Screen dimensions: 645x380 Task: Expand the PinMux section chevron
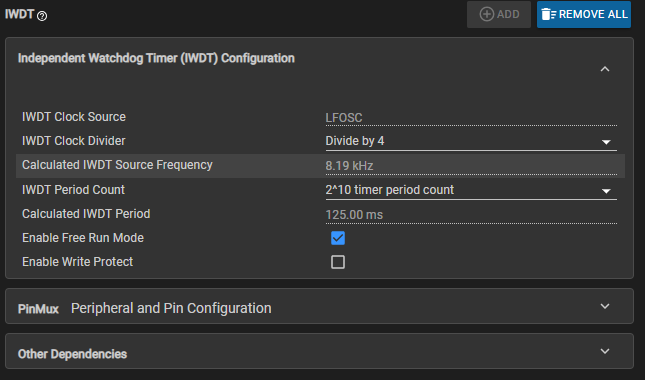[x=605, y=306]
